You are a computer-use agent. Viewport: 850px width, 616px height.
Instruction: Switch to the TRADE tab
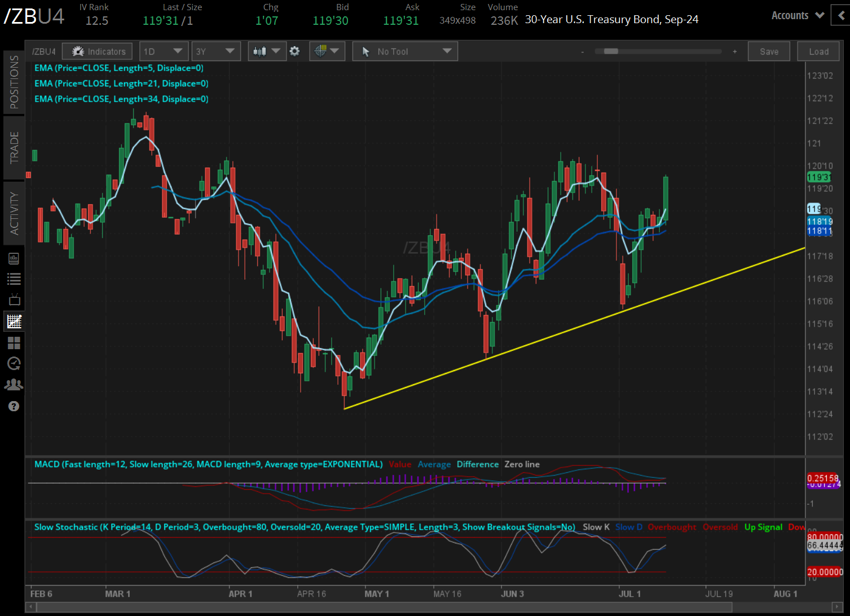pyautogui.click(x=14, y=148)
